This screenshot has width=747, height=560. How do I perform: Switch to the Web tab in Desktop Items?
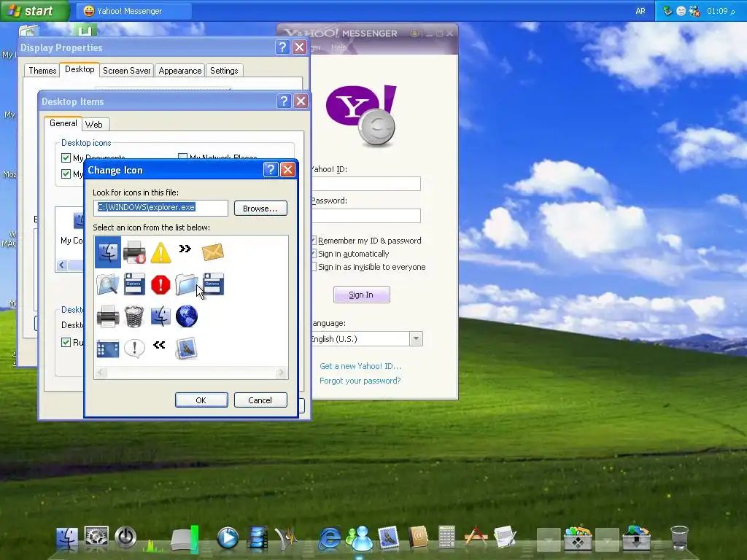point(94,124)
